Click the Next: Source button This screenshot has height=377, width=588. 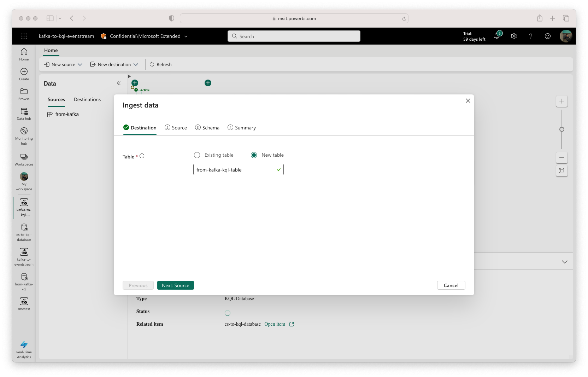point(175,285)
